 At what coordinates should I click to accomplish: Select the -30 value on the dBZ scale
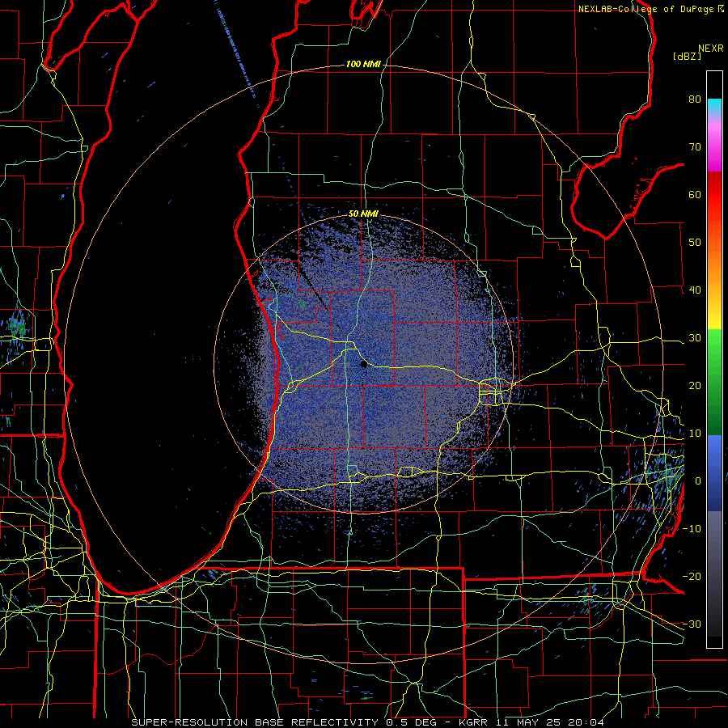692,624
